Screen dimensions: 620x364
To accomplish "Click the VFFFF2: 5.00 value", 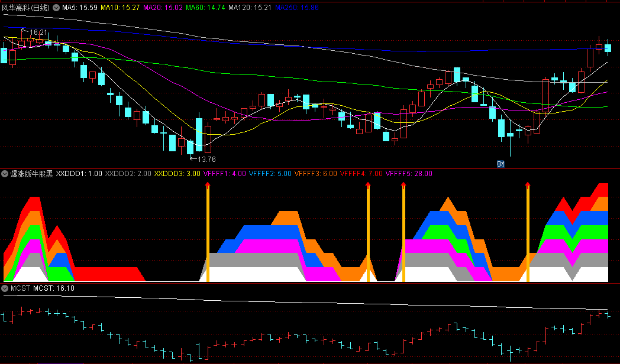I will tap(270, 174).
